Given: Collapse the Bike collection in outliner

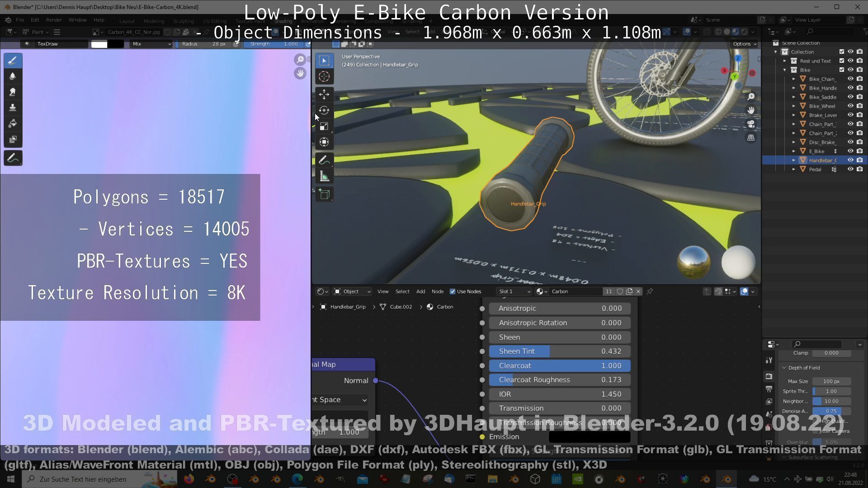Looking at the screenshot, I should pyautogui.click(x=785, y=70).
